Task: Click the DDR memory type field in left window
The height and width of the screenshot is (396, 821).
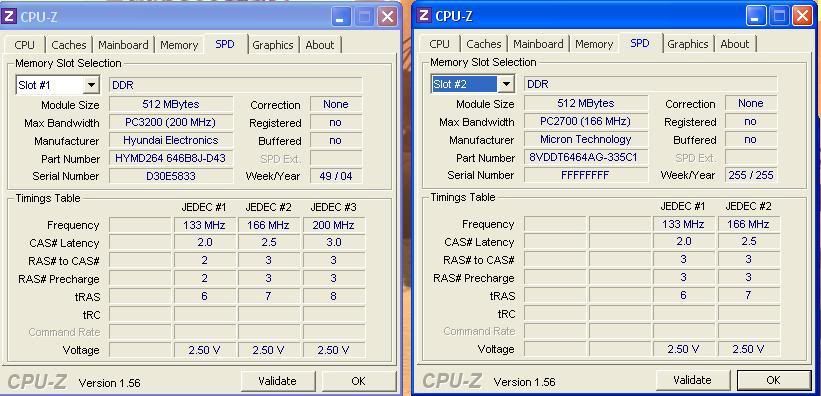Action: pyautogui.click(x=236, y=85)
